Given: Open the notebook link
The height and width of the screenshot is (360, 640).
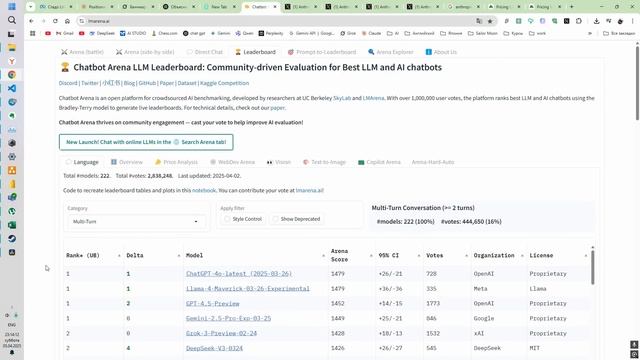Looking at the screenshot, I should [204, 190].
